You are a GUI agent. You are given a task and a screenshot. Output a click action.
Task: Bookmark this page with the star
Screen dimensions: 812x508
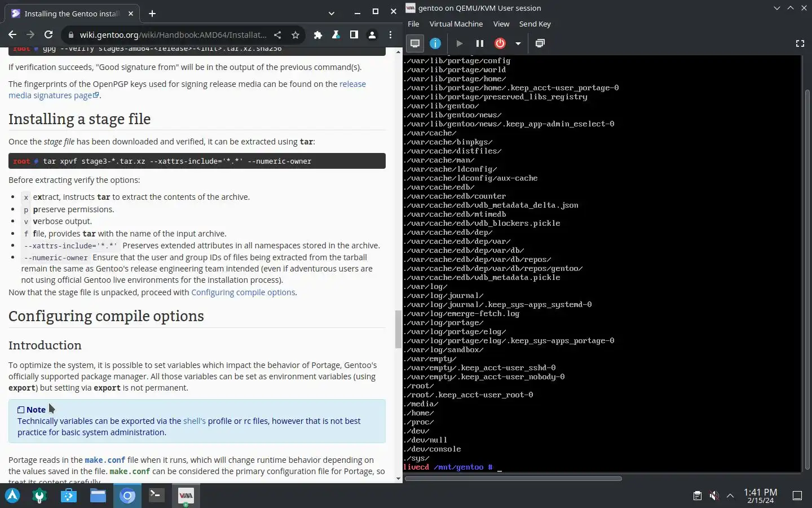(295, 35)
